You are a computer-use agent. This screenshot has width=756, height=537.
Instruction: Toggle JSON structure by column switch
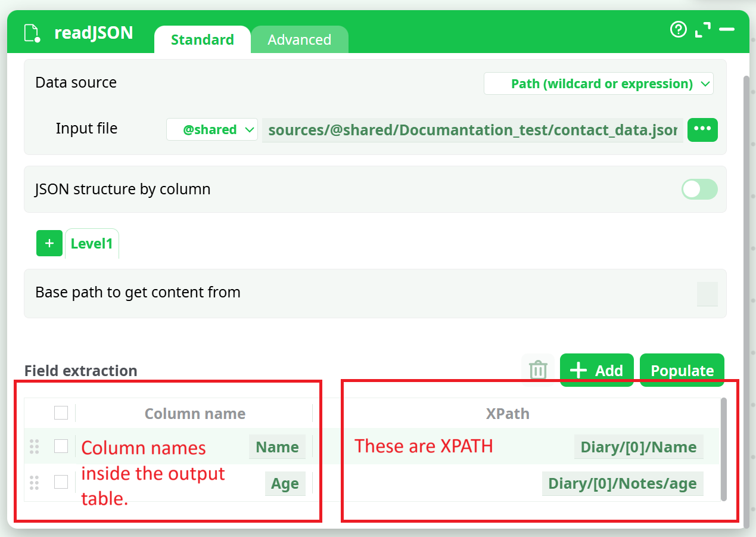tap(699, 190)
